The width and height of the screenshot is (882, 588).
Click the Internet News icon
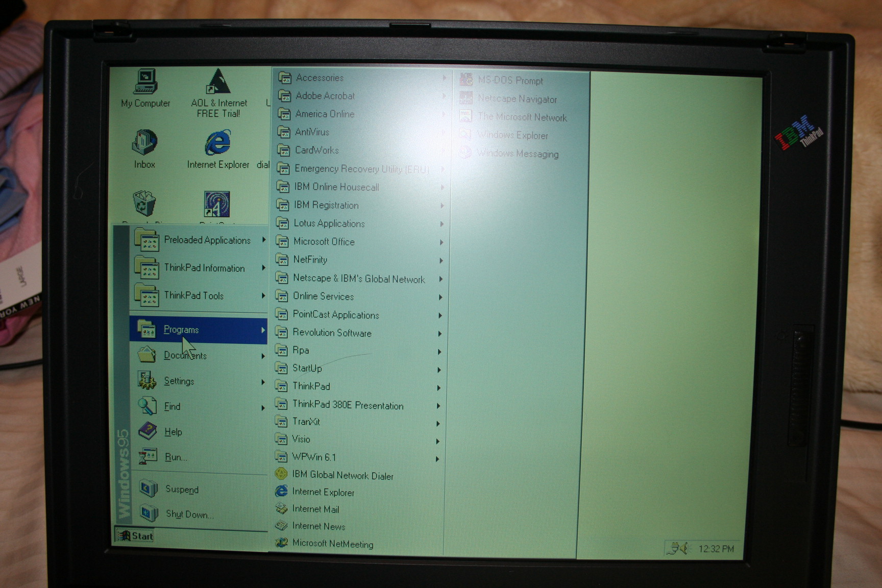(x=281, y=525)
